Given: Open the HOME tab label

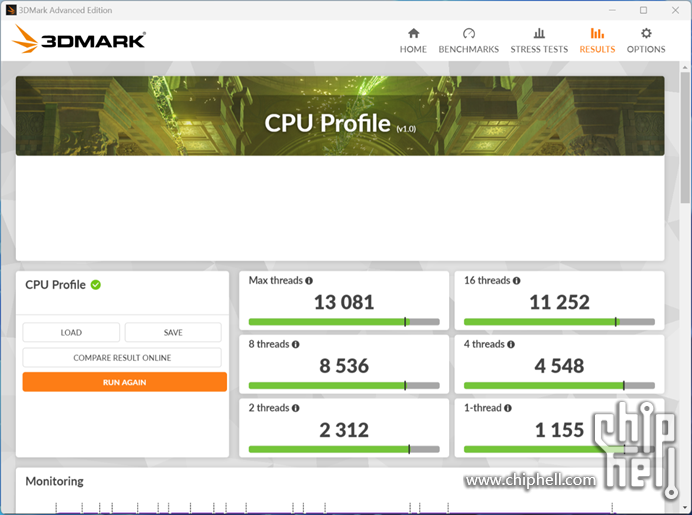Looking at the screenshot, I should point(413,49).
